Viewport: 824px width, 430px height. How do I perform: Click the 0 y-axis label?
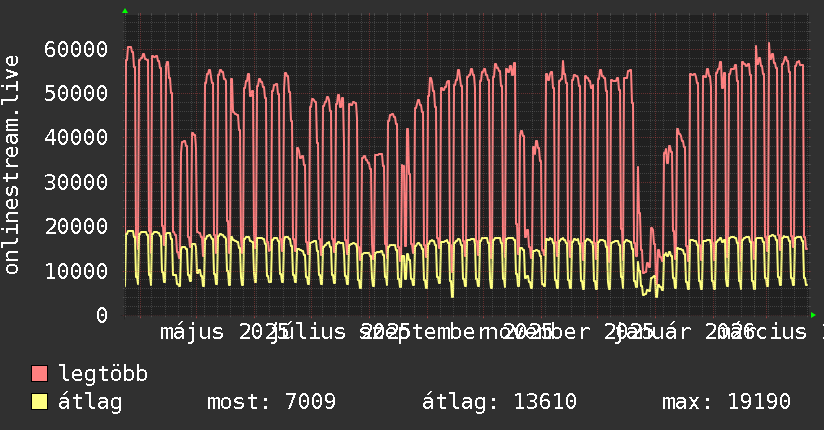(x=102, y=315)
